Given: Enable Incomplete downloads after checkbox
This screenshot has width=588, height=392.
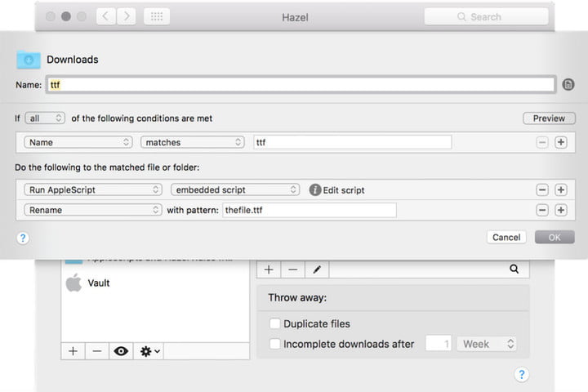Looking at the screenshot, I should tap(274, 344).
